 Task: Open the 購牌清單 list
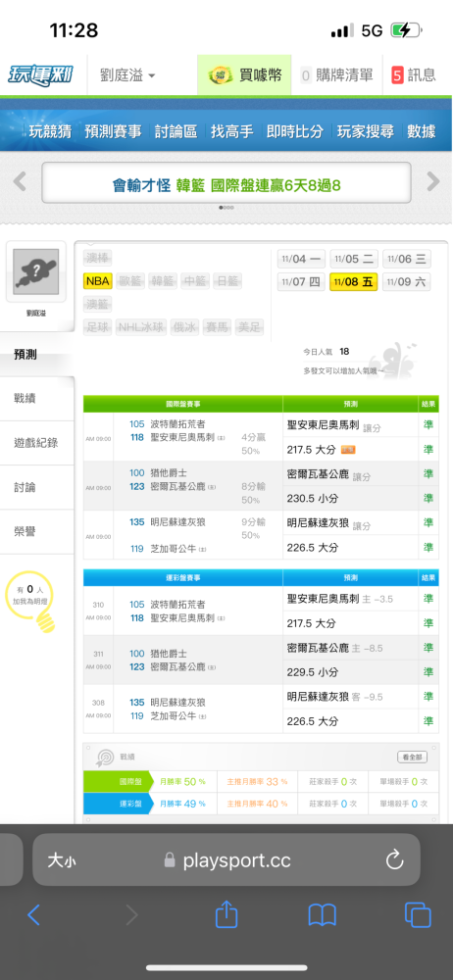(336, 75)
